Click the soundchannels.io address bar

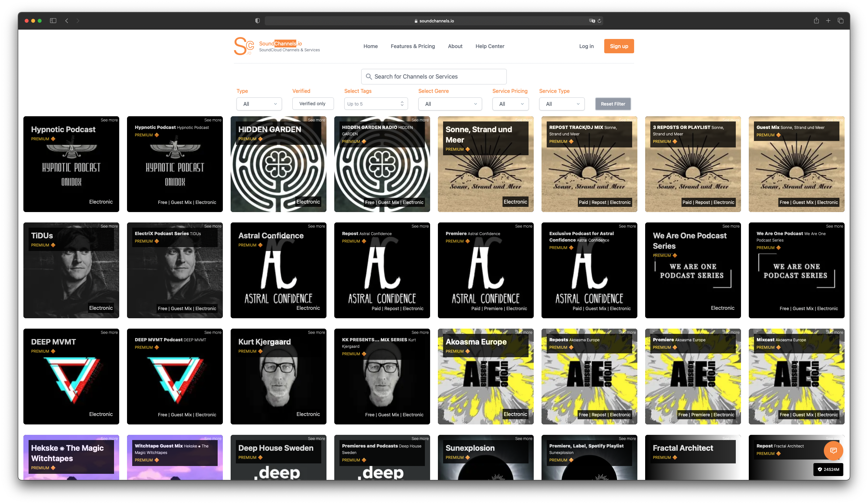pos(434,21)
